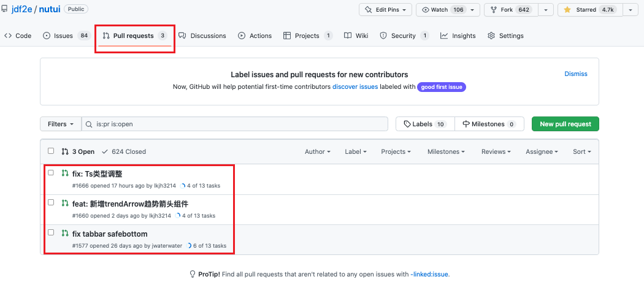Viewport: 644px width, 282px height.
Task: Check the select-all pull requests checkbox
Action: click(x=51, y=151)
